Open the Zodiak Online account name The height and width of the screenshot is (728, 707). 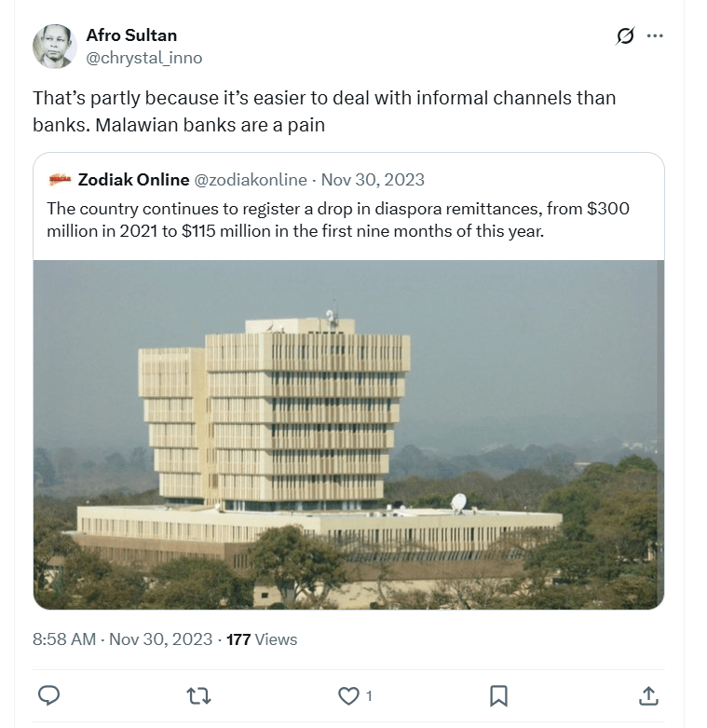[134, 179]
